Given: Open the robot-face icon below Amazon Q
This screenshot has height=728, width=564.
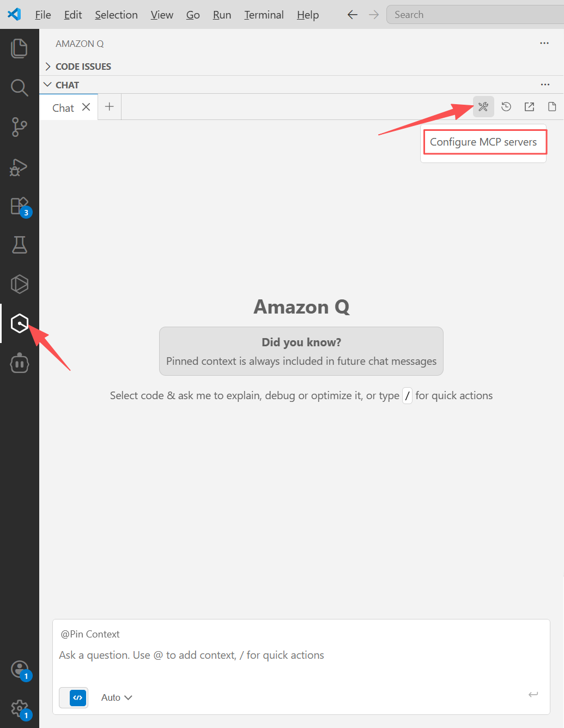Looking at the screenshot, I should click(20, 363).
